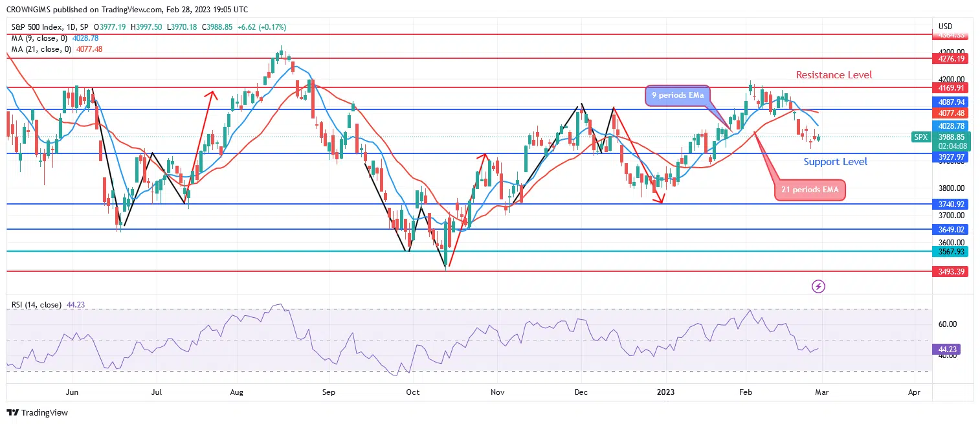Click the 3740.92 blue price label
This screenshot has height=424, width=980.
(x=950, y=205)
